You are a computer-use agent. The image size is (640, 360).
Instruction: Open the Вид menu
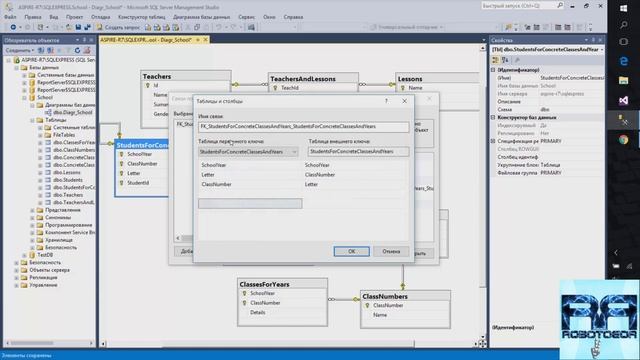coord(53,17)
